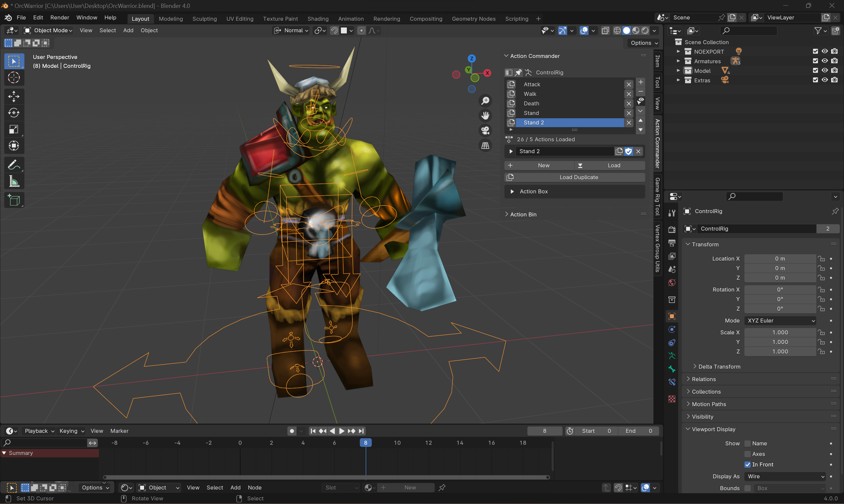
Task: Disable render visibility for the Extras collection
Action: click(835, 80)
